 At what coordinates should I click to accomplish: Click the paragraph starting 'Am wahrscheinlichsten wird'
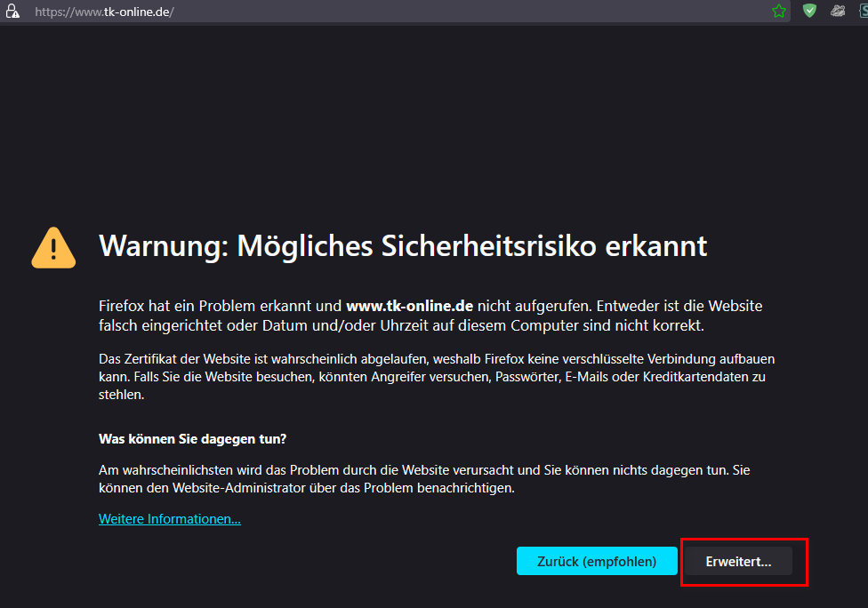pyautogui.click(x=424, y=479)
